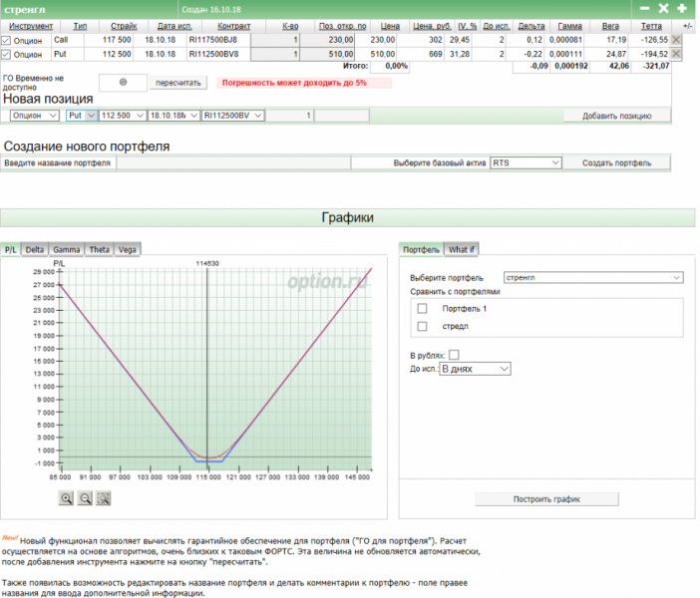Edit Put row open price 510,00
Image resolution: width=700 pixels, height=598 pixels.
click(x=328, y=54)
